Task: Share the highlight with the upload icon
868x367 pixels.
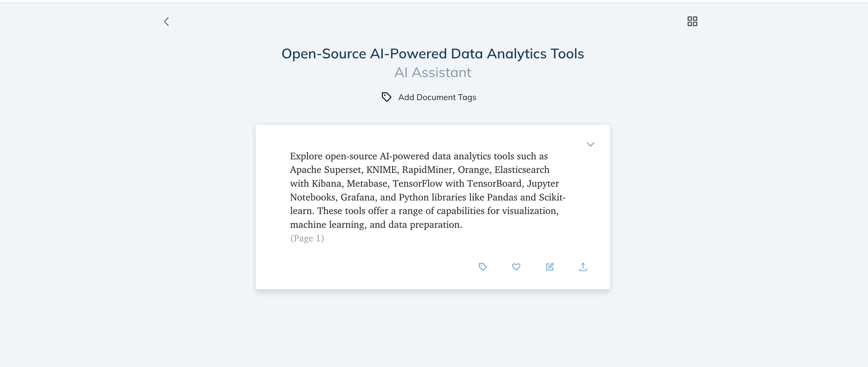Action: click(583, 267)
